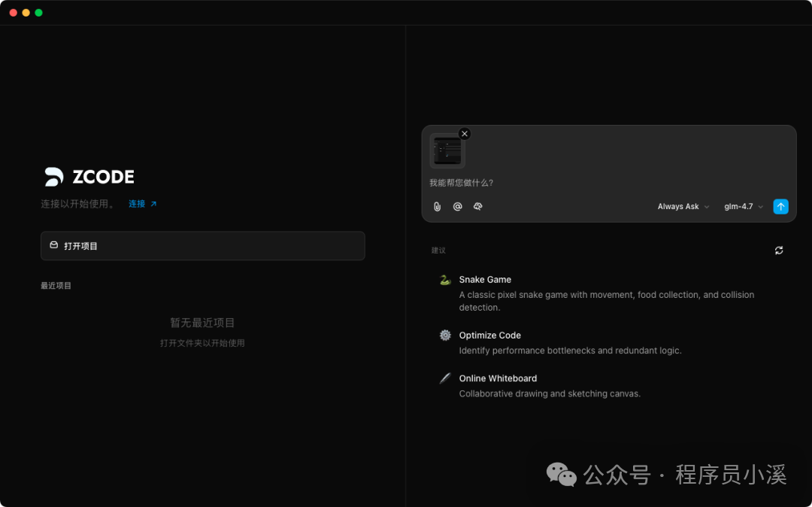Click the 'Identify performance bottlenecks' description
812x507 pixels.
(x=570, y=351)
